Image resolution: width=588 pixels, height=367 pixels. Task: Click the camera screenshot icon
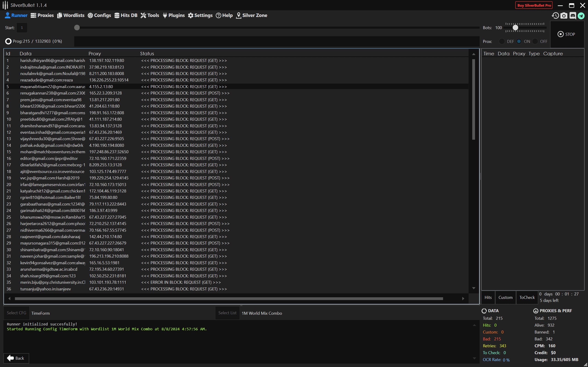tap(564, 16)
